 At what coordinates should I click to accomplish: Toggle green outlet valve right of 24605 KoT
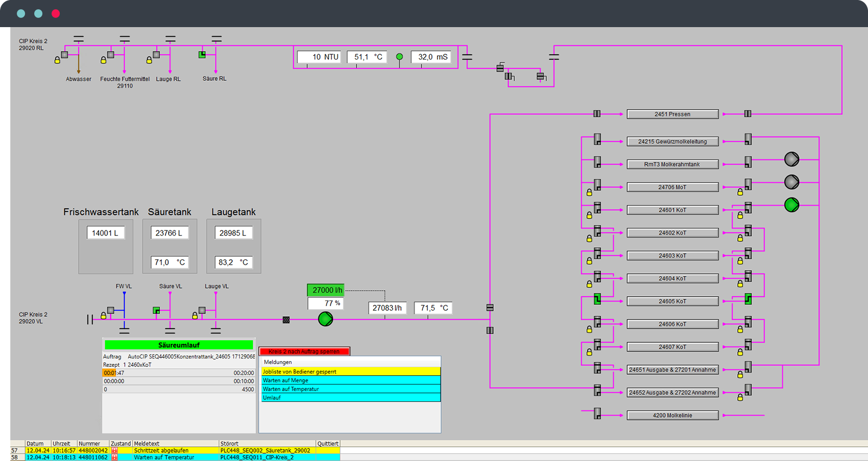pyautogui.click(x=748, y=299)
